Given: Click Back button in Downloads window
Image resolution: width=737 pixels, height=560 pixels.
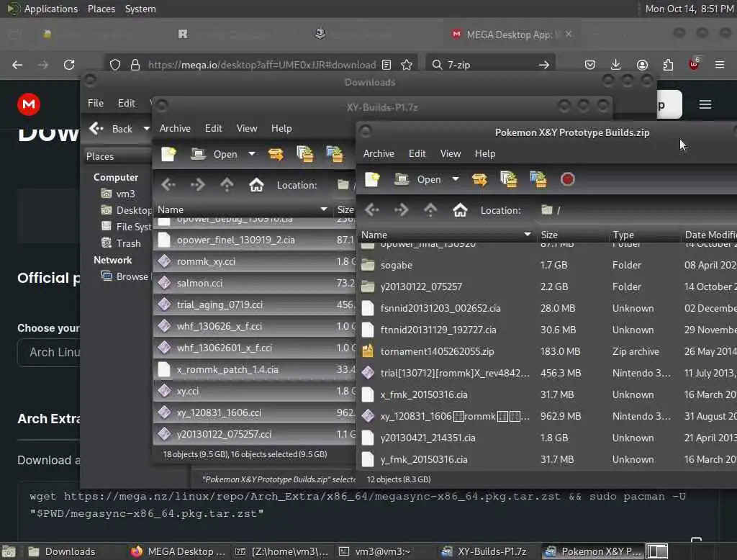Looking at the screenshot, I should [x=112, y=128].
